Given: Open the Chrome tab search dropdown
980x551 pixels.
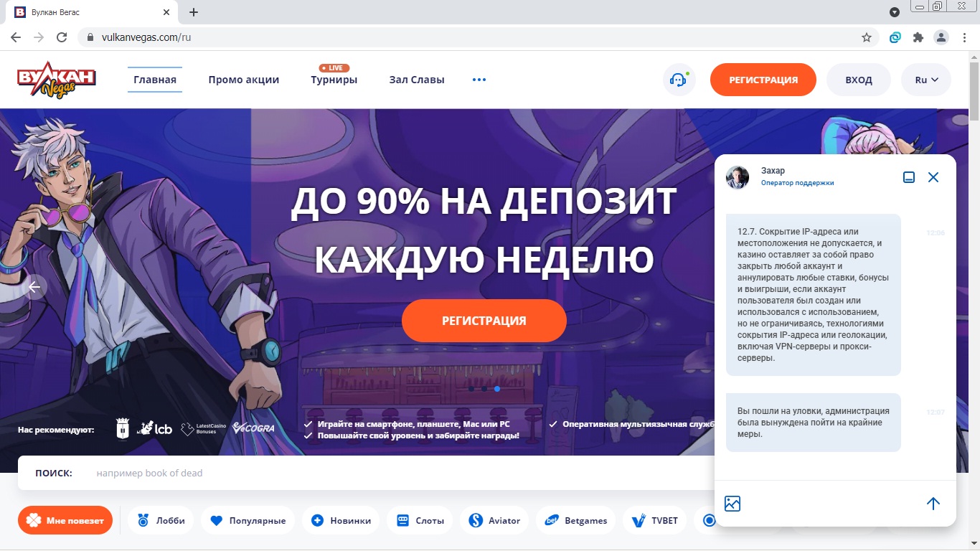Looking at the screenshot, I should pyautogui.click(x=894, y=12).
